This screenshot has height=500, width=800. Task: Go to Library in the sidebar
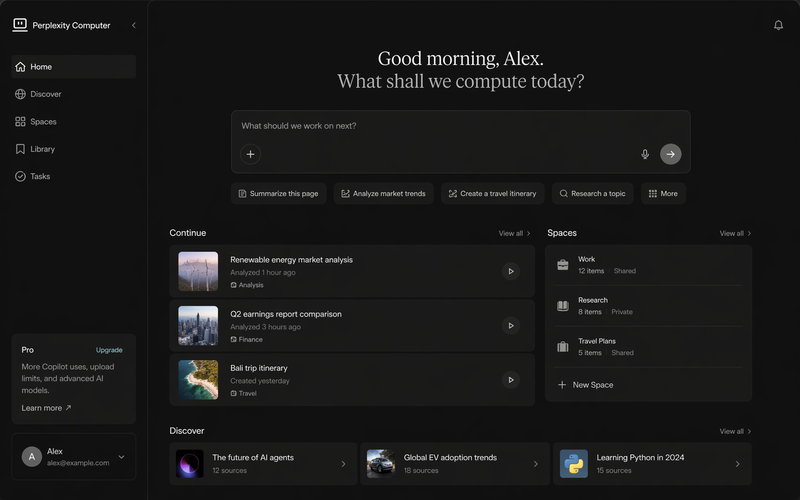click(x=42, y=149)
